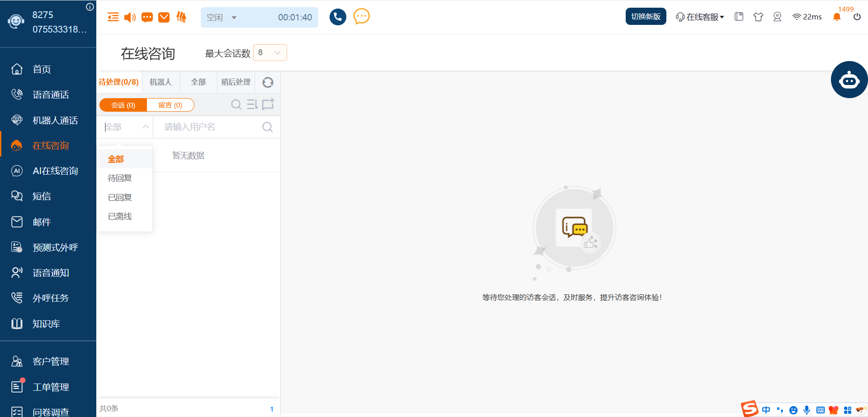The width and height of the screenshot is (868, 417).
Task: Open 知识库 in the sidebar
Action: tap(46, 324)
